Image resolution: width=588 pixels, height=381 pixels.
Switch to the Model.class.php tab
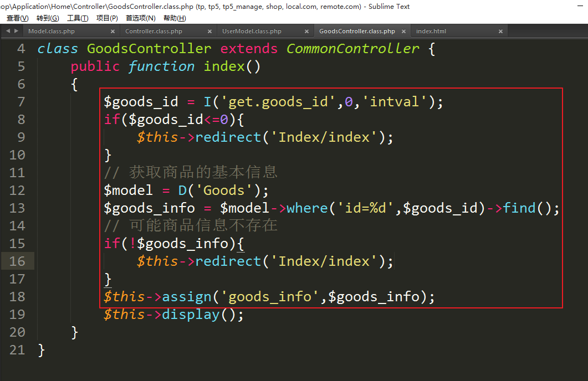[x=52, y=32]
